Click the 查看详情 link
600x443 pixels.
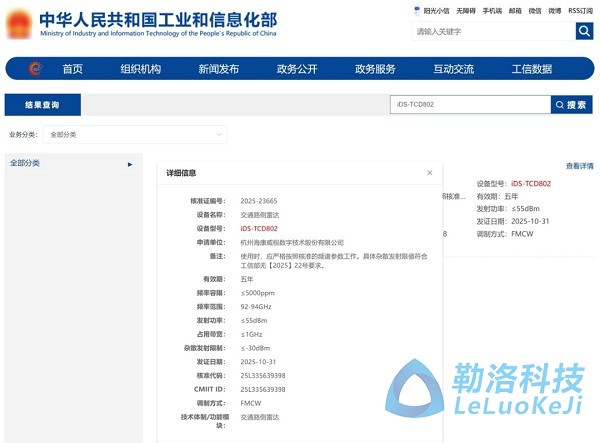579,166
